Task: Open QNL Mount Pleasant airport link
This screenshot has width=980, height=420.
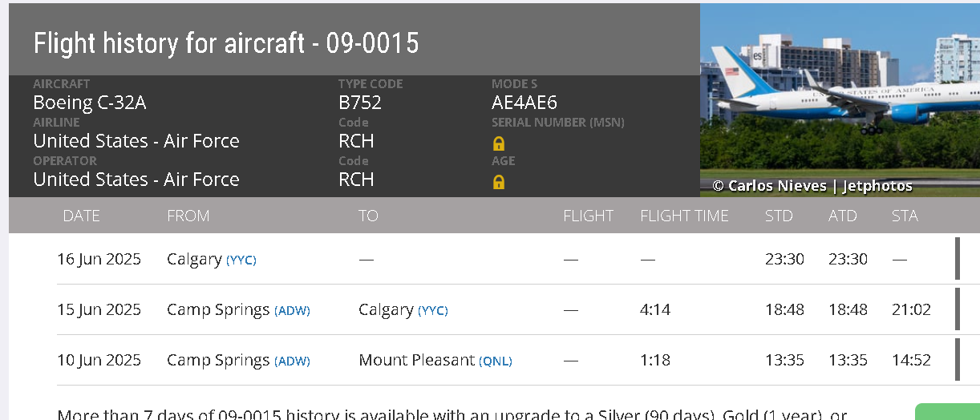Action: [496, 361]
